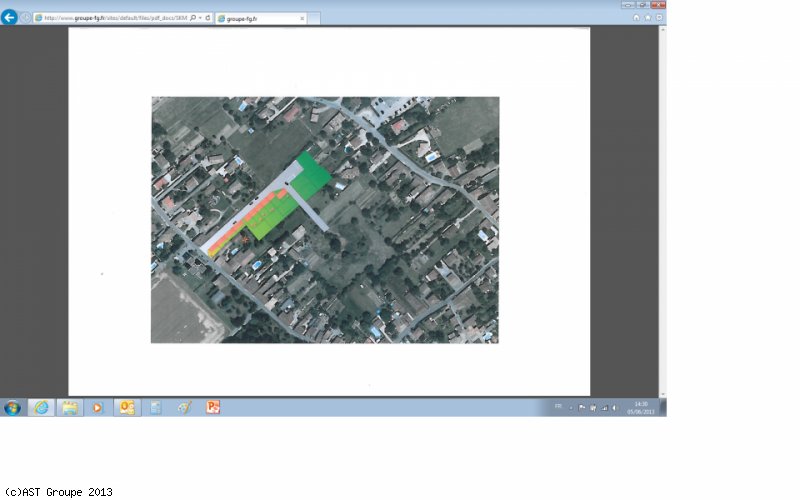
Task: Open the volume speaker tray icon
Action: pos(615,408)
